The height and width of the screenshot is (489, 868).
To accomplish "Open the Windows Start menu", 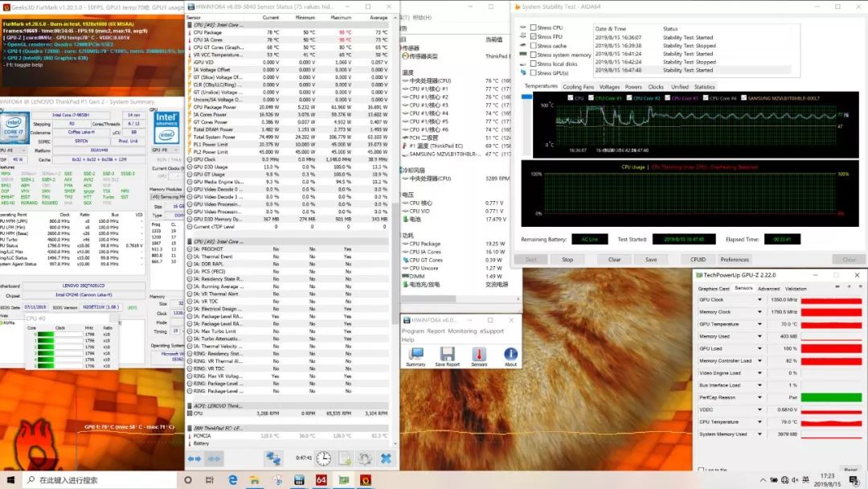I will (x=10, y=479).
